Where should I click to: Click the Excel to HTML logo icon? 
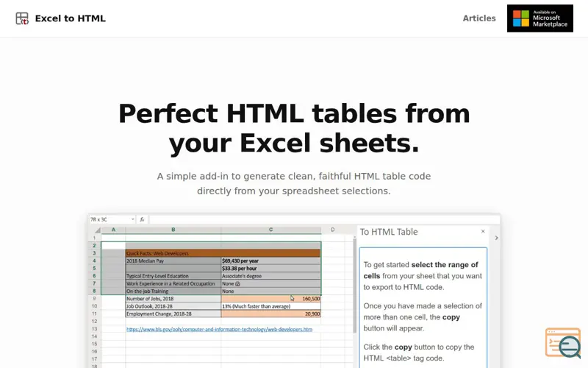[22, 18]
